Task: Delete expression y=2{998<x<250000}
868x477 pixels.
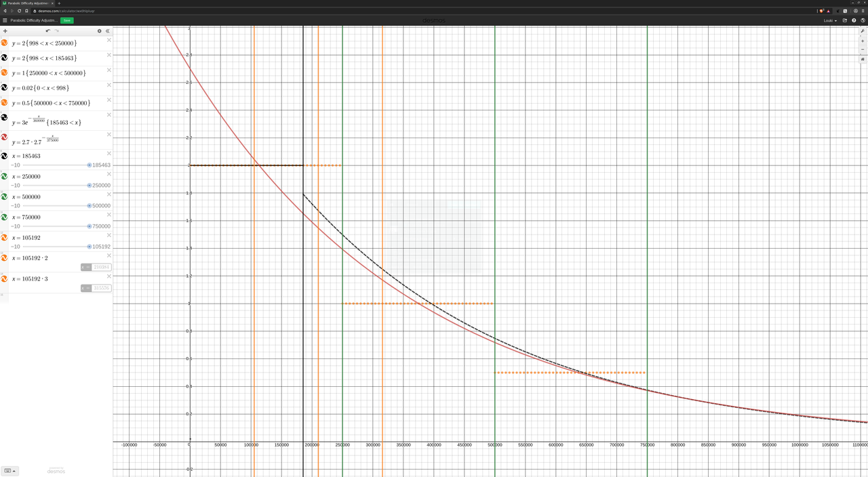Action: coord(109,40)
